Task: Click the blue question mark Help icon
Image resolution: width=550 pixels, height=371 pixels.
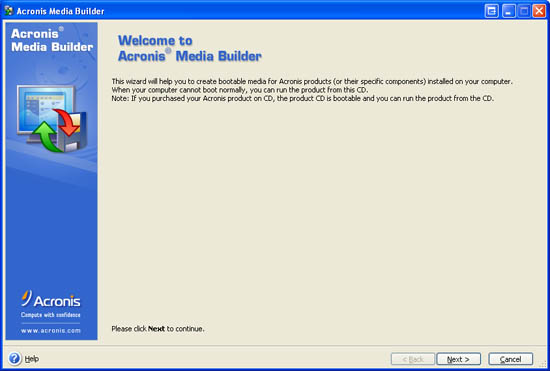Action: tap(15, 358)
